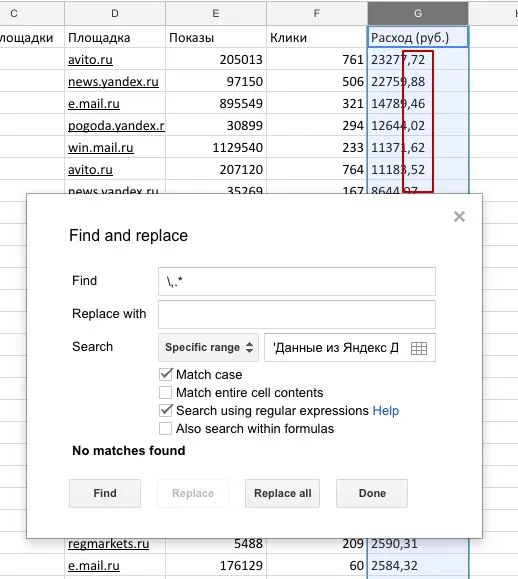Select column C header

tap(32, 13)
